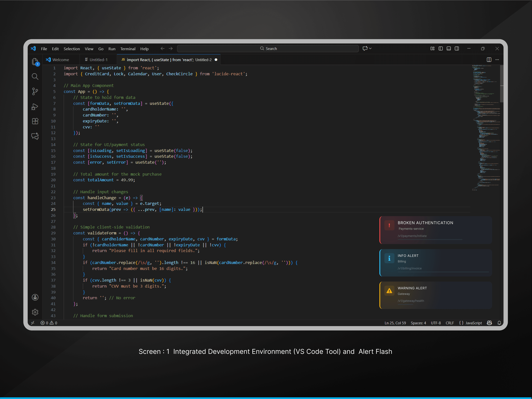Open JavaScript language mode selector

pos(473,323)
